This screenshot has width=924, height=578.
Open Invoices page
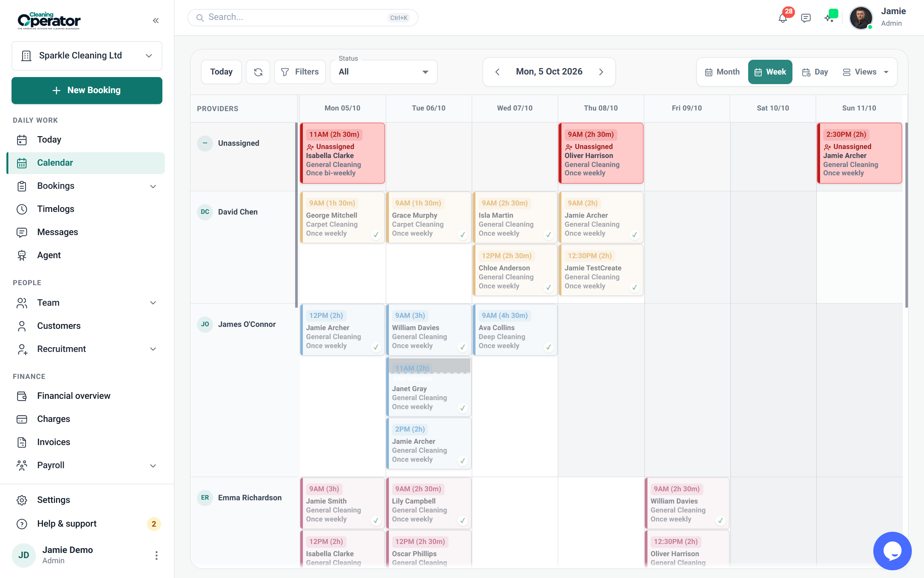[86, 442]
